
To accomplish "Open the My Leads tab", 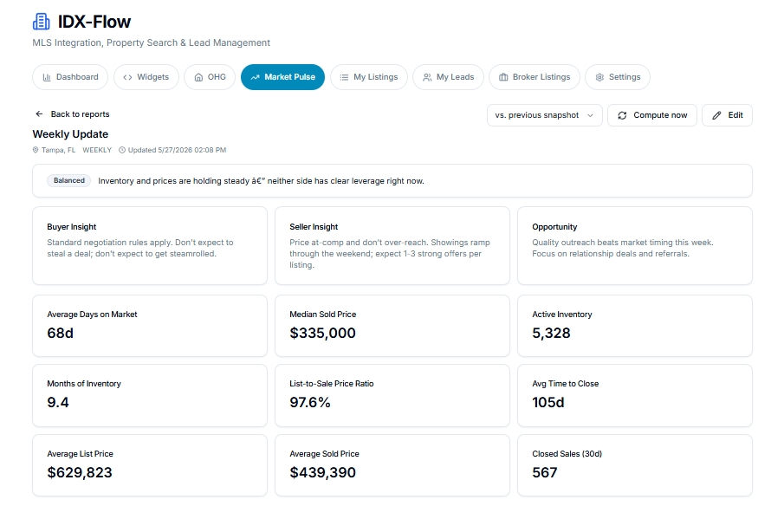I will pos(448,77).
